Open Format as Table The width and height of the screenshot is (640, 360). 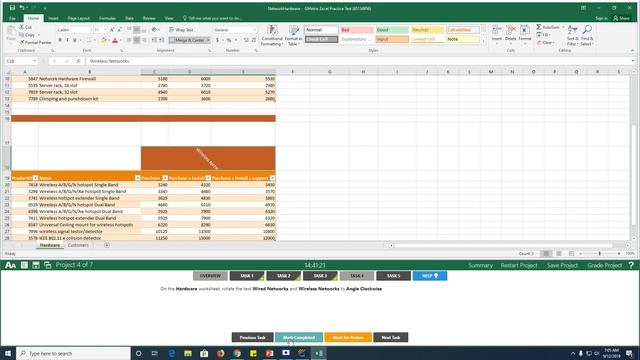pos(294,35)
